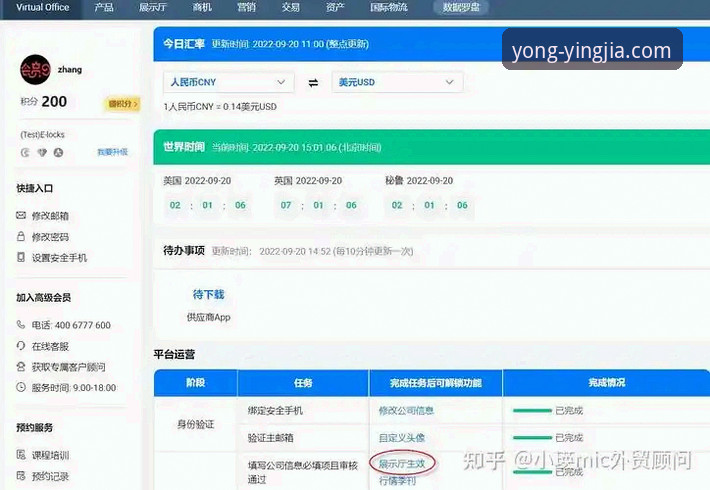
Task: Open the 产品 menu in top navigation
Action: coord(104,7)
